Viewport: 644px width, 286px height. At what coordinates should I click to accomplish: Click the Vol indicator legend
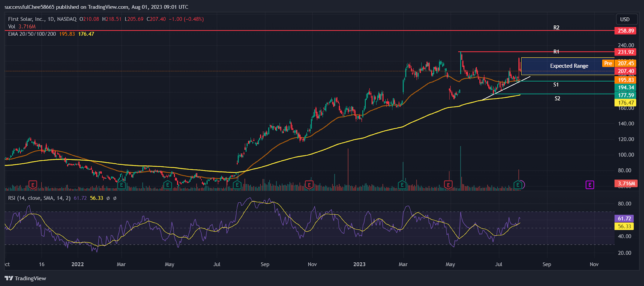[x=22, y=27]
